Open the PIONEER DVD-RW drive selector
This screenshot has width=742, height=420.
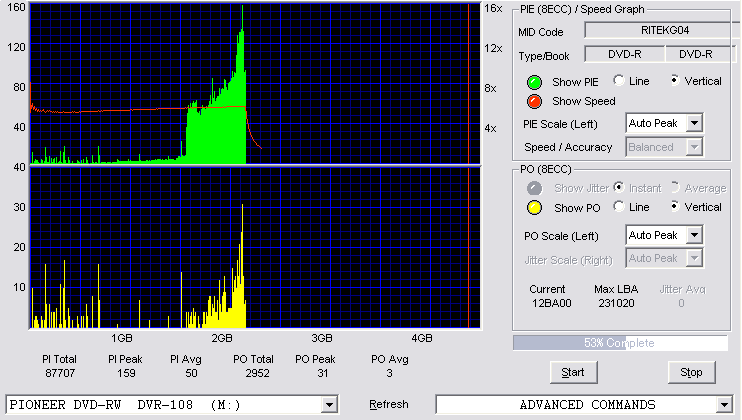click(329, 405)
